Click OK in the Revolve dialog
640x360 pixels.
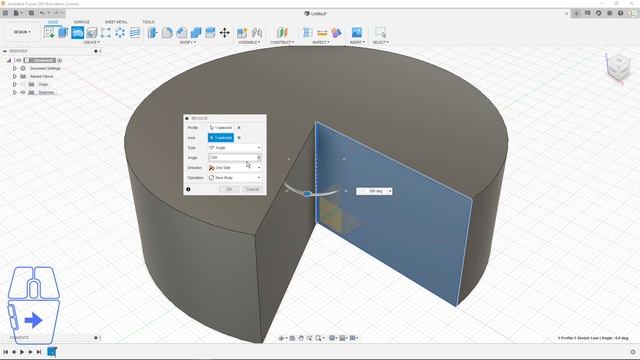[x=229, y=189]
